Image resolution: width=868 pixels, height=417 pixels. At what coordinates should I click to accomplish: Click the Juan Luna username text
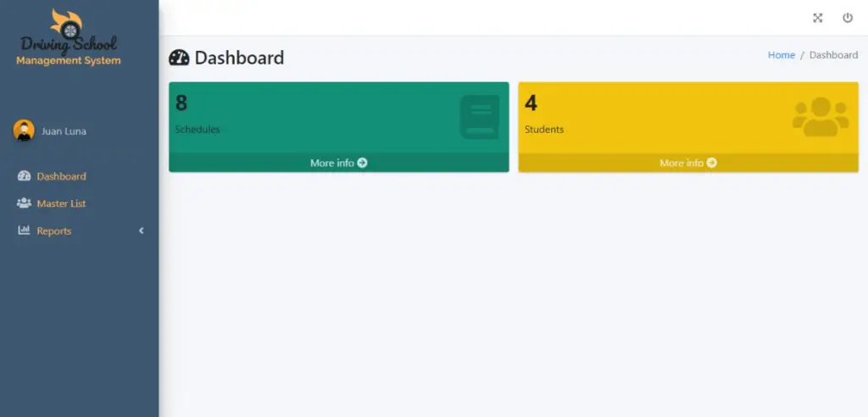[64, 131]
